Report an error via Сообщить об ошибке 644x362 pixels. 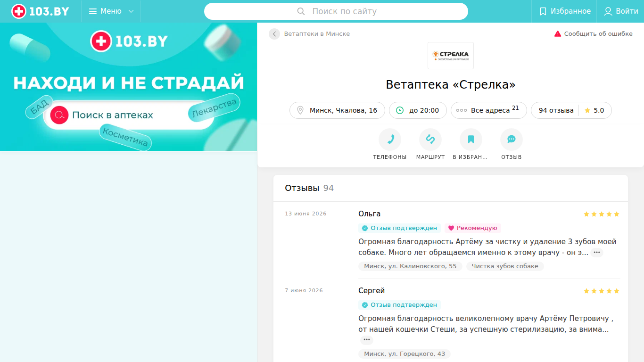[x=593, y=34]
